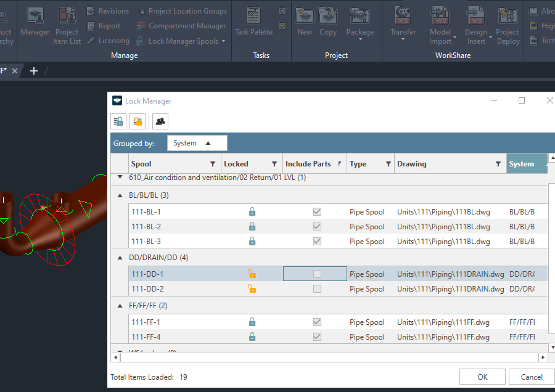Open the Model Import dropdown arrow
This screenshot has height=392, width=555.
click(x=455, y=37)
